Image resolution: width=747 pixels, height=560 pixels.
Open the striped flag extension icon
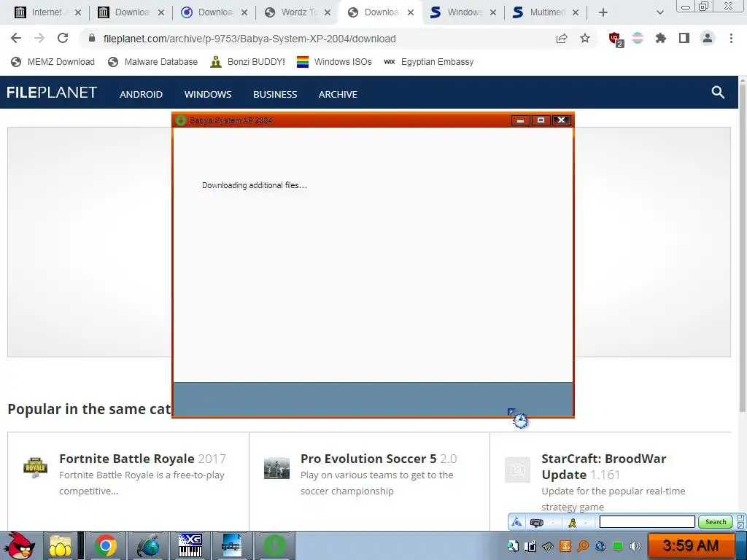pos(638,38)
